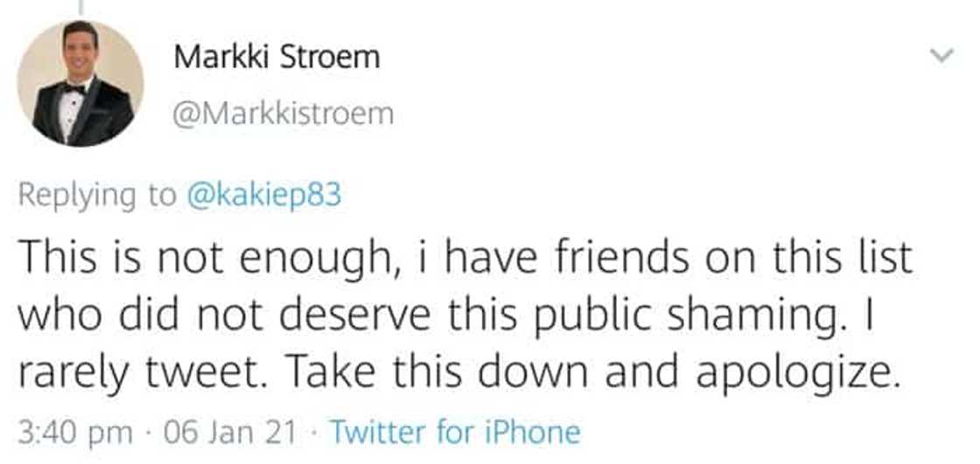The width and height of the screenshot is (980, 464).
Task: Click the thread connector line above avatar
Action: coord(80,7)
